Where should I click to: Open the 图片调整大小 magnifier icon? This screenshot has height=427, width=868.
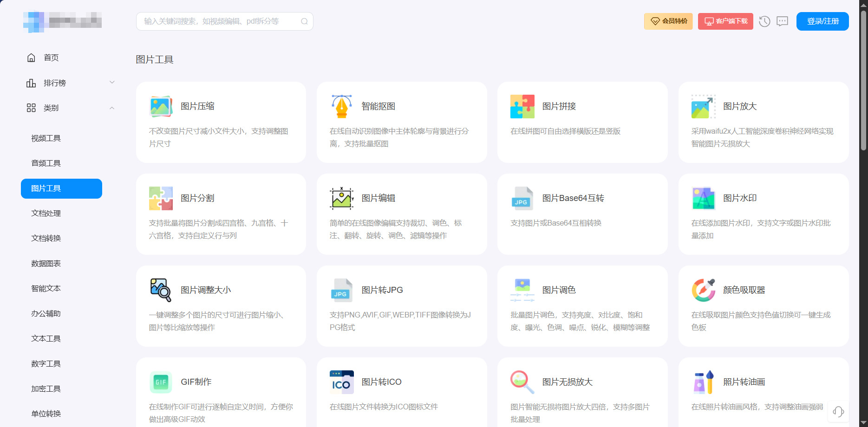161,290
